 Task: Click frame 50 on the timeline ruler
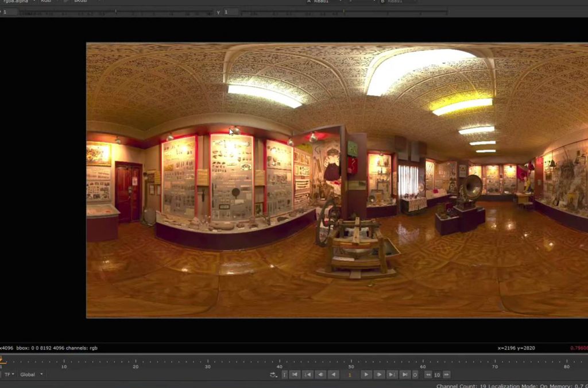pos(351,363)
